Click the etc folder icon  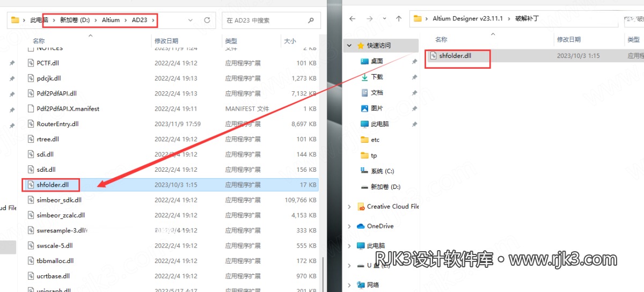coord(364,140)
